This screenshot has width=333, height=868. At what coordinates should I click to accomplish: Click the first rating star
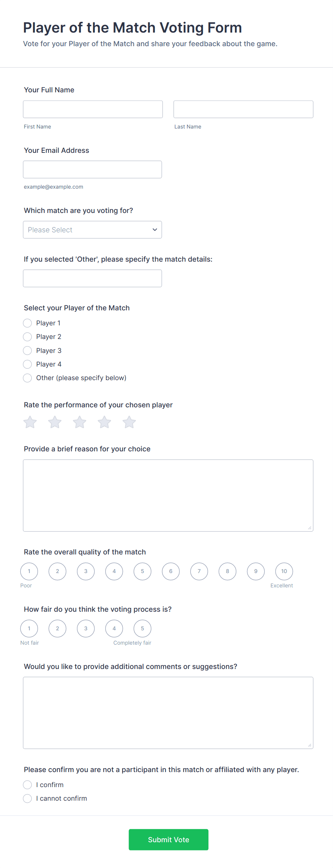point(30,422)
